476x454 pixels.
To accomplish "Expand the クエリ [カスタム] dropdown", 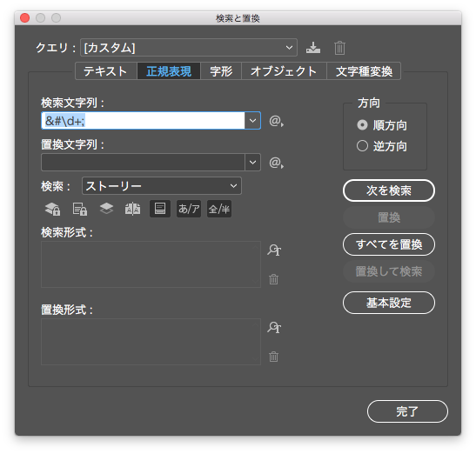I will [189, 47].
